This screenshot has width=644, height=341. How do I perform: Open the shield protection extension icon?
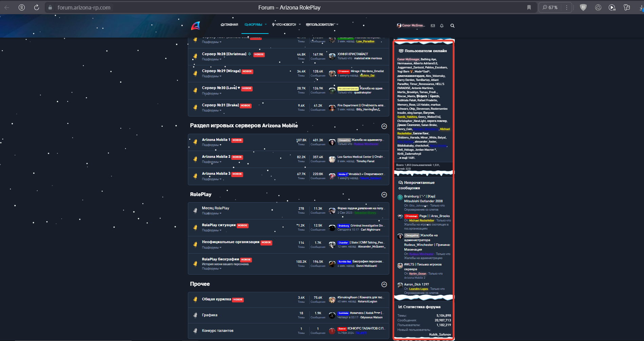[583, 7]
